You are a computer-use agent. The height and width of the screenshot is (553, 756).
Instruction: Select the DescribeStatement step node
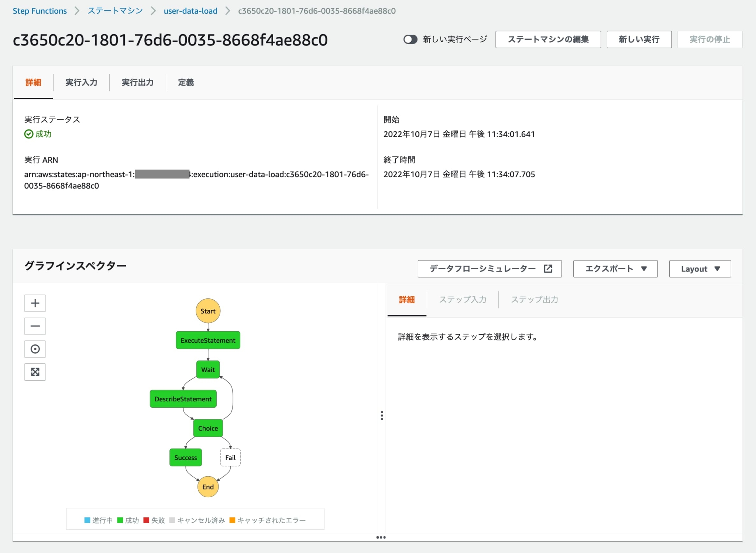click(183, 399)
